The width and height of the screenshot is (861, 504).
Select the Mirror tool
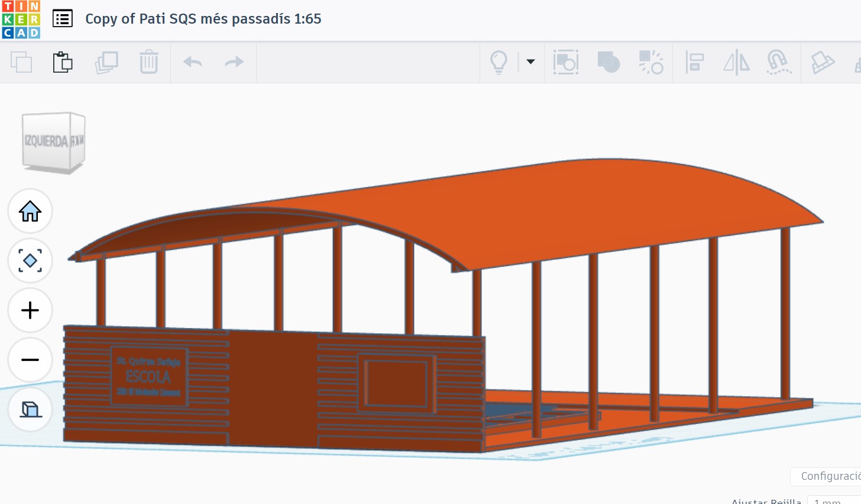click(736, 62)
